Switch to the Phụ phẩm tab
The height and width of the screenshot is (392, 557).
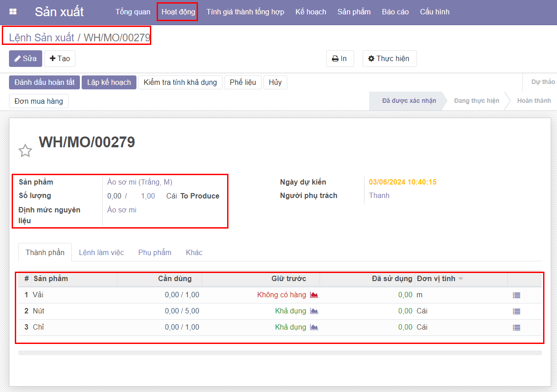[155, 252]
